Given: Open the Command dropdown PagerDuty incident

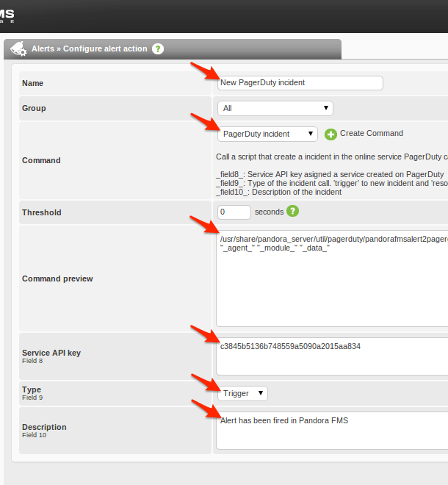Looking at the screenshot, I should click(267, 134).
